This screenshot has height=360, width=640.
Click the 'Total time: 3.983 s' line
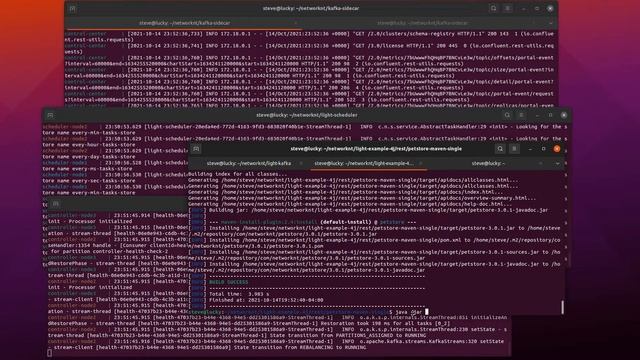239,294
